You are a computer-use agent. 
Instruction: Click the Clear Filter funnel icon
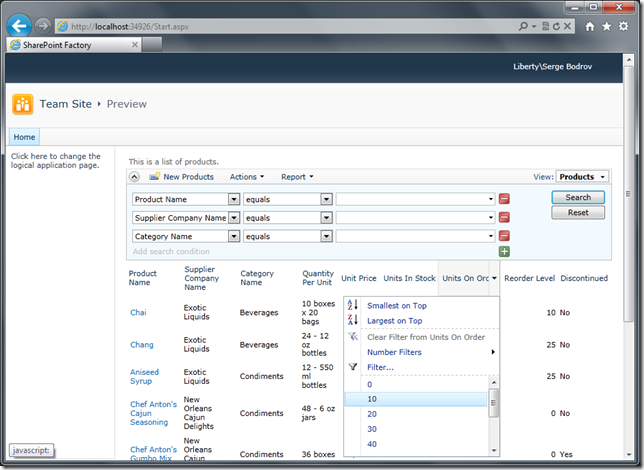[x=353, y=336]
